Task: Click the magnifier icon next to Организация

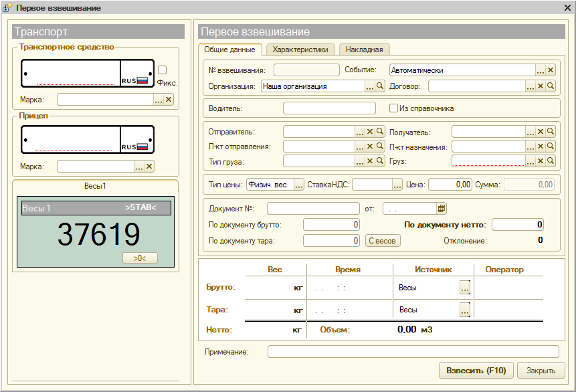Action: (380, 86)
